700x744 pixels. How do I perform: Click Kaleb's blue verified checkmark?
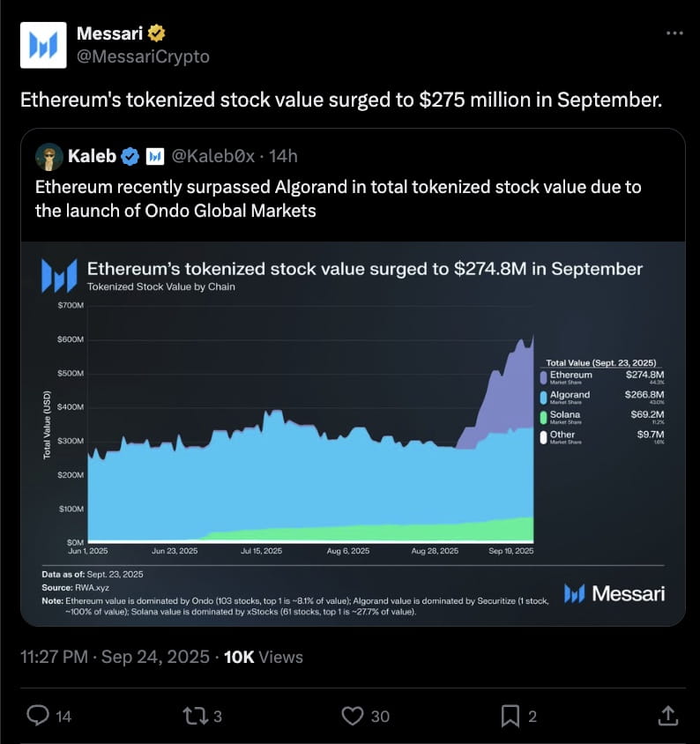tap(130, 156)
